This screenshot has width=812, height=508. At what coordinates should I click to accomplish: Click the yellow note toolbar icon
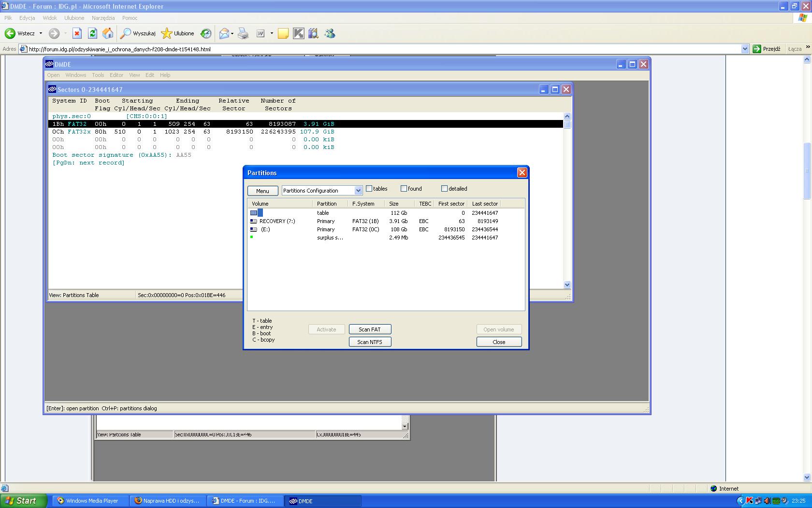click(283, 33)
